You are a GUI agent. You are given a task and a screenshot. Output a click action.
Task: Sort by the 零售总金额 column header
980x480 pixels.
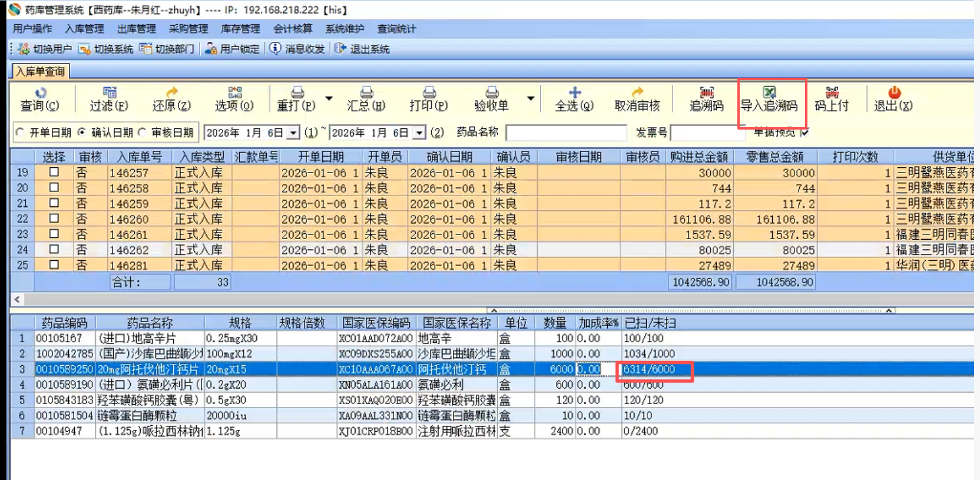click(775, 157)
